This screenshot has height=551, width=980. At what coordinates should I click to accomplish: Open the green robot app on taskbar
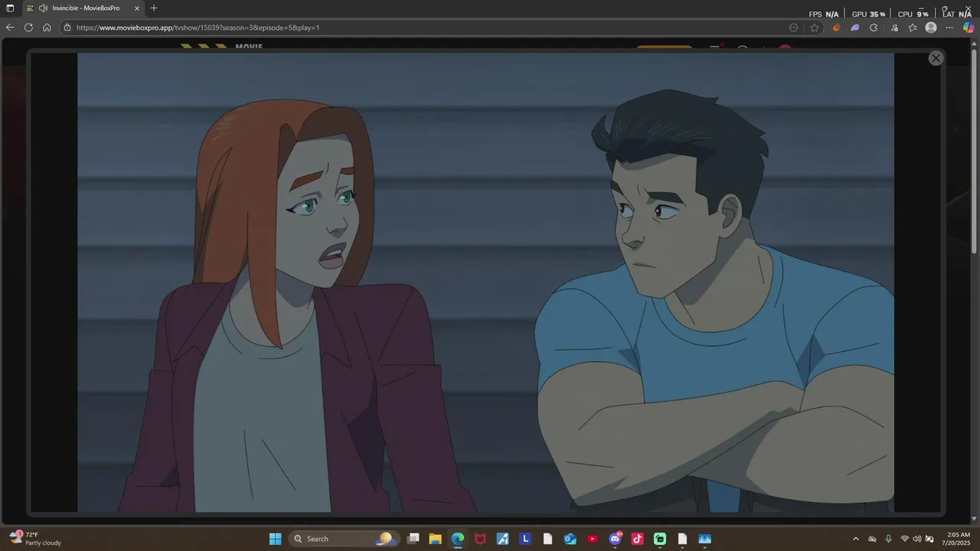tap(660, 539)
